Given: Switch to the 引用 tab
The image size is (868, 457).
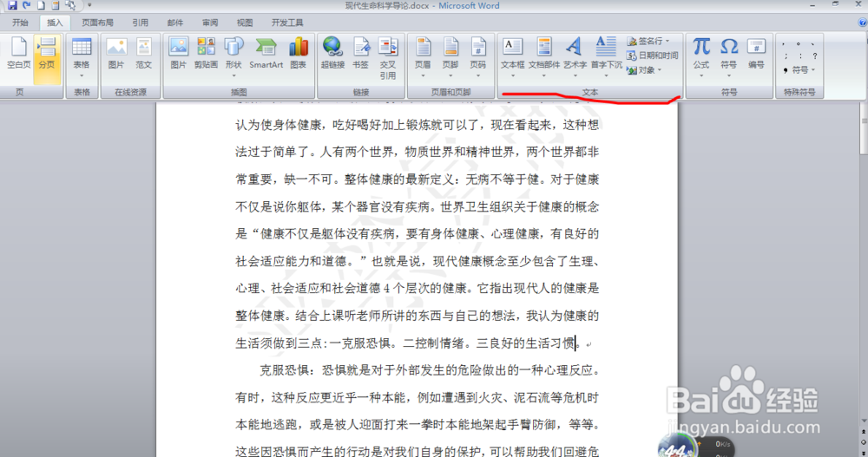Looking at the screenshot, I should [x=140, y=23].
